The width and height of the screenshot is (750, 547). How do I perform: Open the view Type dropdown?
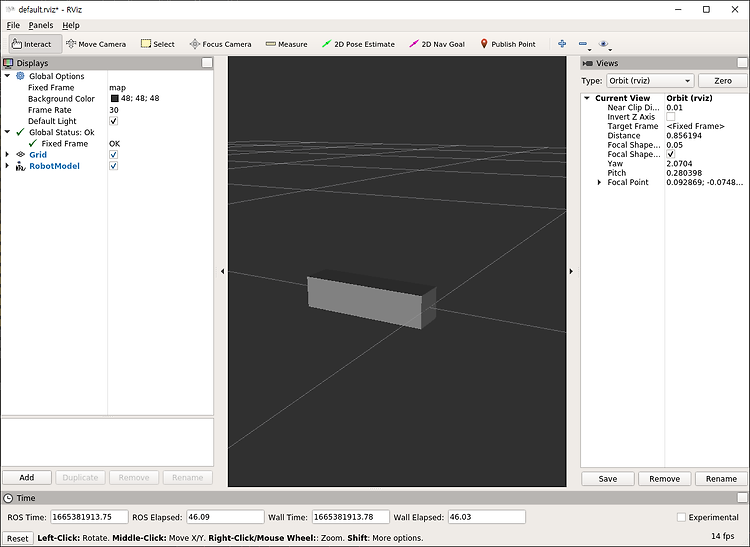pyautogui.click(x=650, y=81)
